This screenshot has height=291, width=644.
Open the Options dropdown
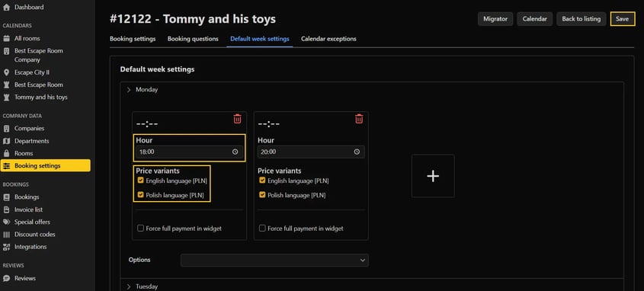point(274,261)
